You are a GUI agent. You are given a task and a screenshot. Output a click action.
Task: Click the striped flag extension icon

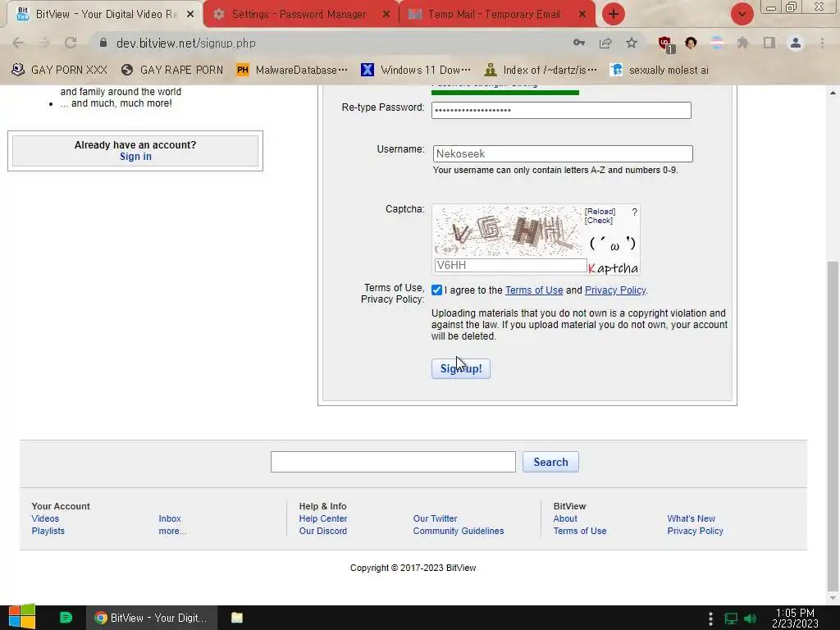coord(717,43)
